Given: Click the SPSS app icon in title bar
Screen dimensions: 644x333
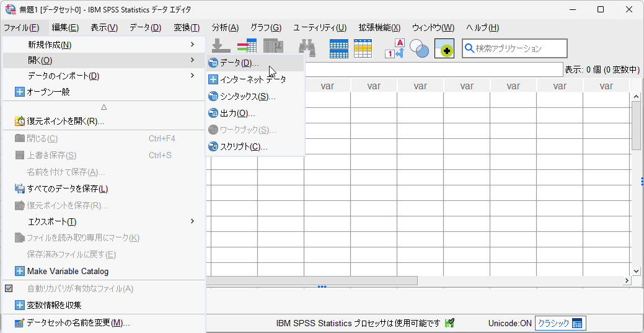Looking at the screenshot, I should [11, 9].
